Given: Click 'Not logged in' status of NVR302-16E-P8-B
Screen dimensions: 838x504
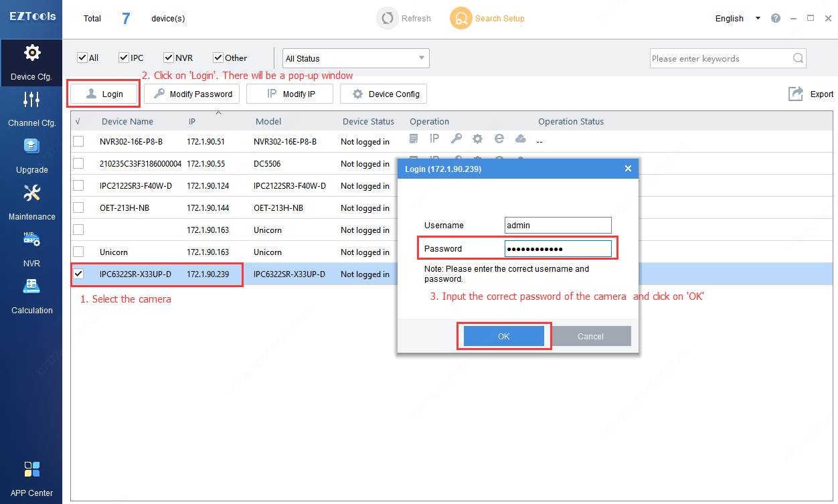Looking at the screenshot, I should (x=365, y=141).
